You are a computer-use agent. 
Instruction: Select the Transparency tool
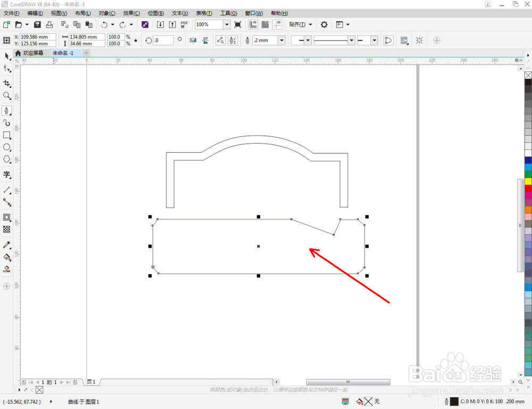click(7, 230)
